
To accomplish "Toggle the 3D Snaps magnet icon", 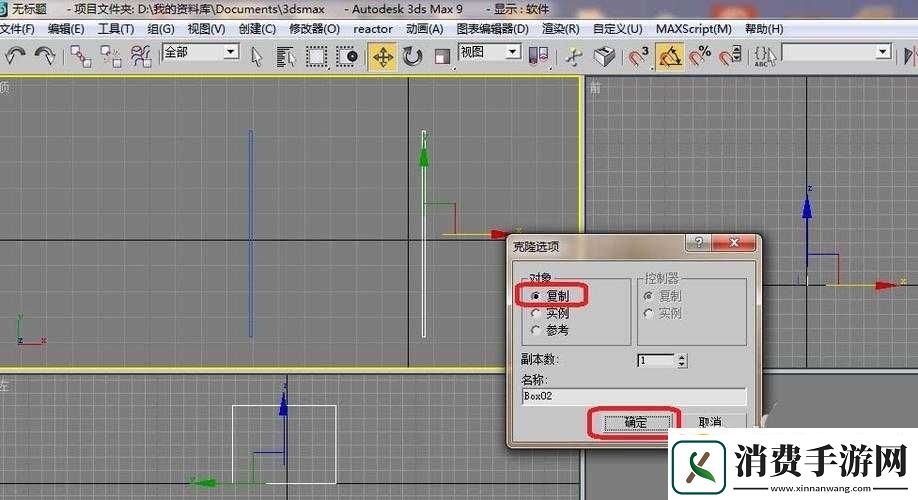I will 639,57.
